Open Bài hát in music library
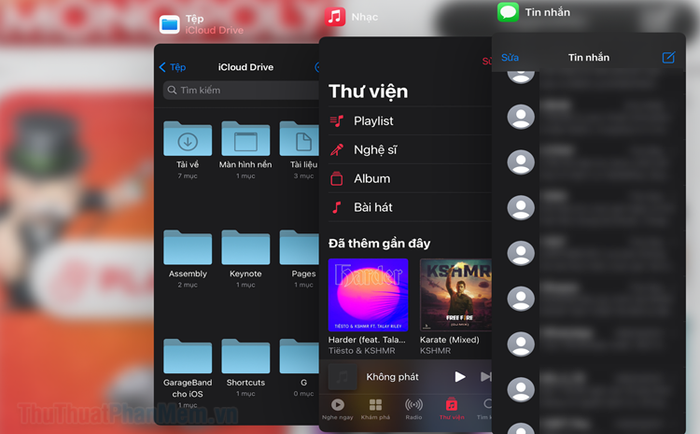 coord(410,207)
